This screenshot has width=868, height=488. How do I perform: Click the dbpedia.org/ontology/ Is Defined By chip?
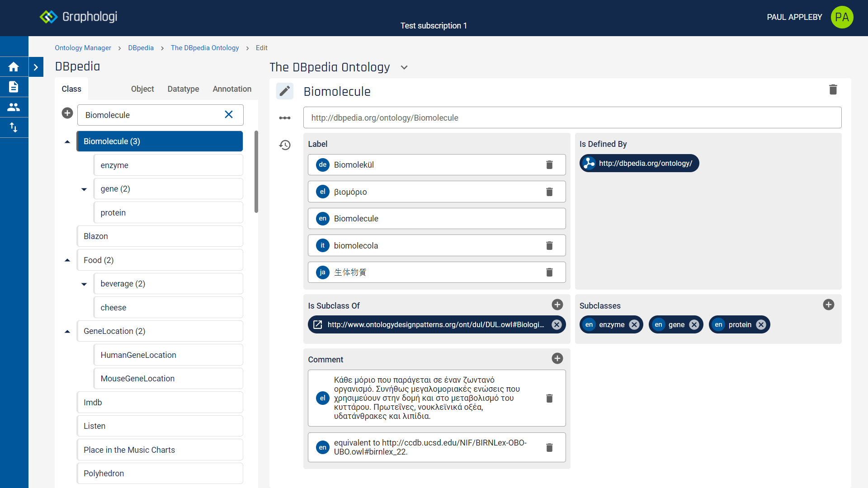point(639,164)
